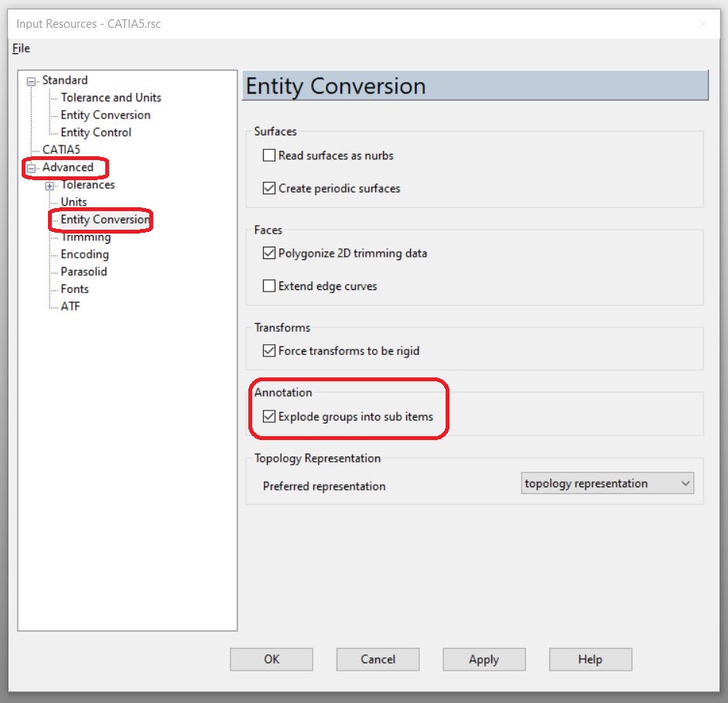Open the File menu
728x703 pixels.
pyautogui.click(x=20, y=48)
